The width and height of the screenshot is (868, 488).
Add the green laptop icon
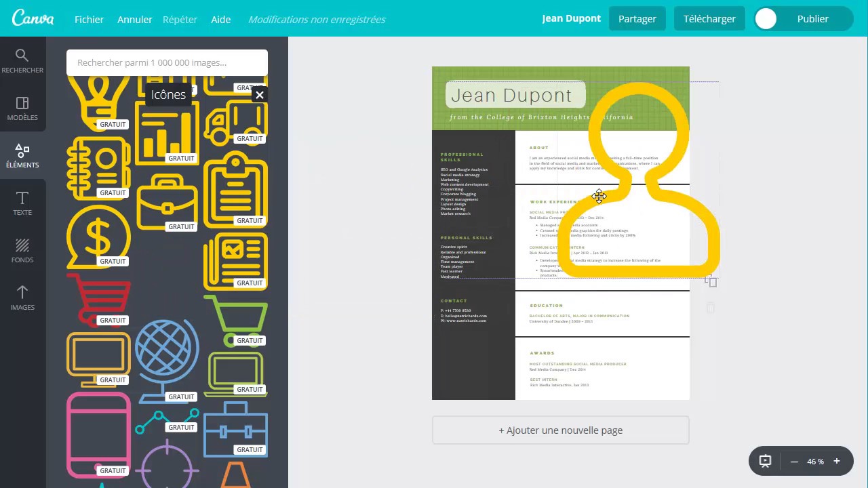point(236,373)
